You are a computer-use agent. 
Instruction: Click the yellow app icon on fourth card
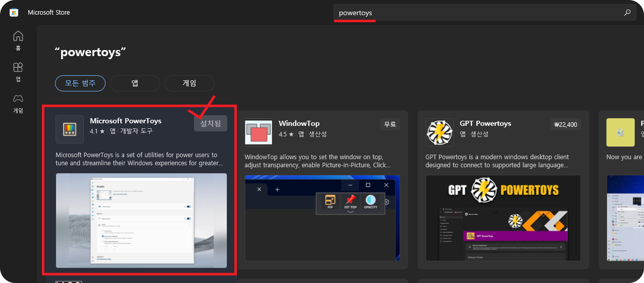tap(620, 132)
